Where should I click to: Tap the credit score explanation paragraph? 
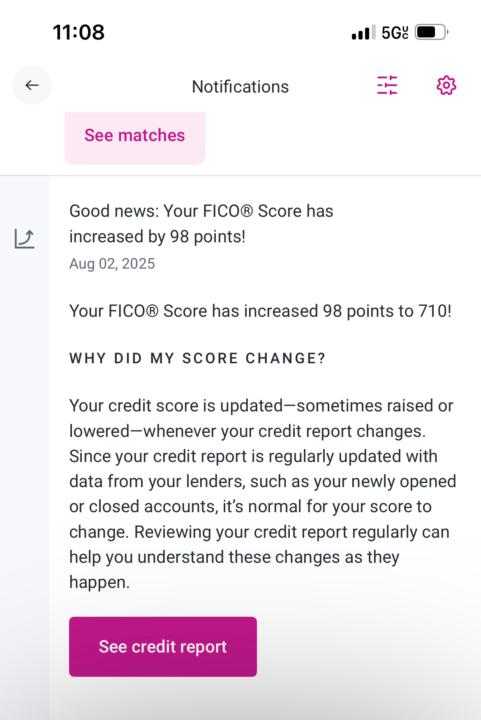point(263,494)
